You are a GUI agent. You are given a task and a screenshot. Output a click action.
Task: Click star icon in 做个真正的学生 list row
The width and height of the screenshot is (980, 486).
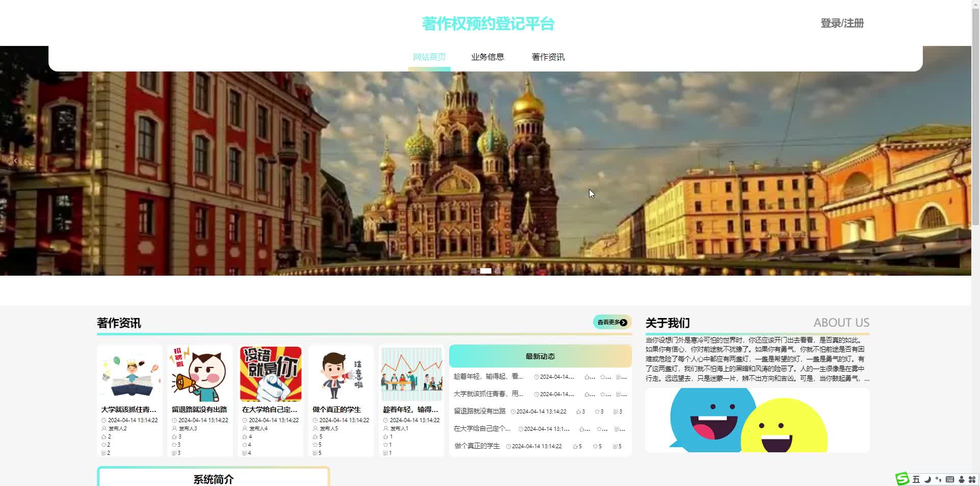[x=595, y=446]
